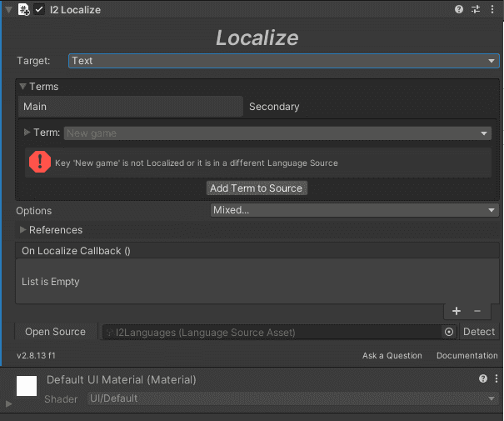Click the object picker circle for I2Languages

[449, 332]
